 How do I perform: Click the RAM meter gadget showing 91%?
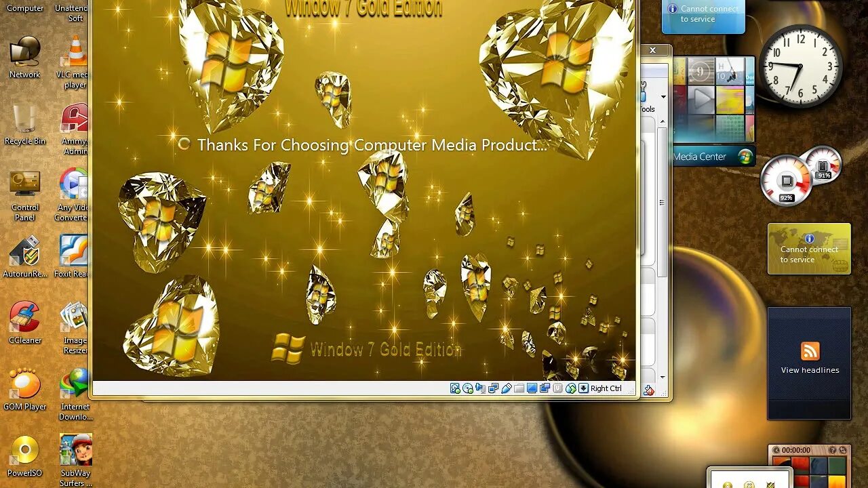pyautogui.click(x=823, y=166)
